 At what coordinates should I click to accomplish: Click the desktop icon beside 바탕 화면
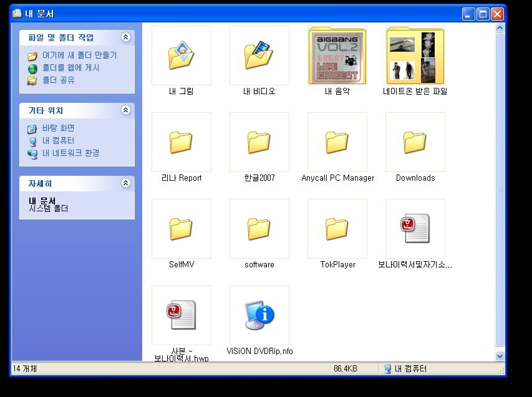click(x=32, y=129)
